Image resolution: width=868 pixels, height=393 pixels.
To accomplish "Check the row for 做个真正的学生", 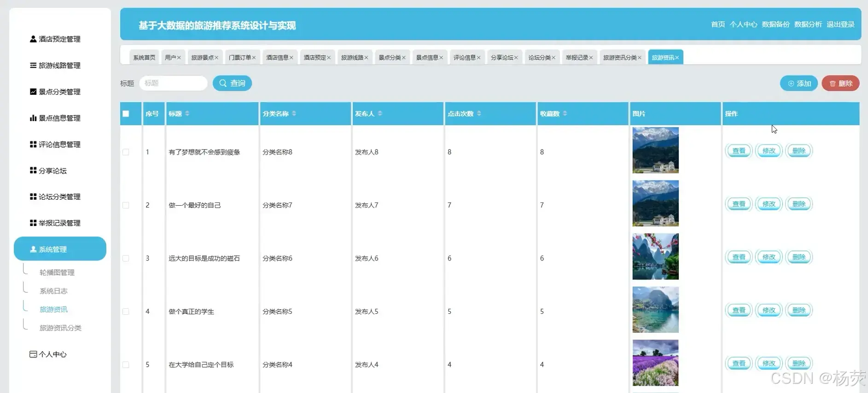I will 126,312.
